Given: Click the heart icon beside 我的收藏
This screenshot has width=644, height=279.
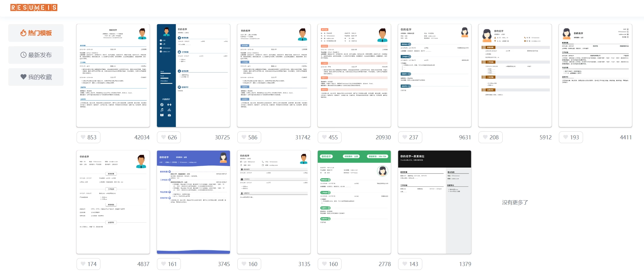Looking at the screenshot, I should [x=23, y=77].
